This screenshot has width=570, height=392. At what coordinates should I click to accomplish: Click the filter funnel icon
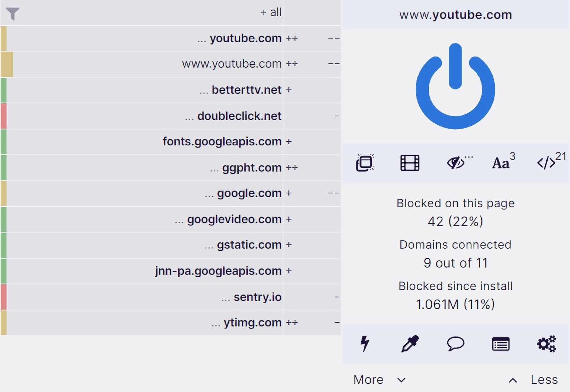[x=13, y=14]
